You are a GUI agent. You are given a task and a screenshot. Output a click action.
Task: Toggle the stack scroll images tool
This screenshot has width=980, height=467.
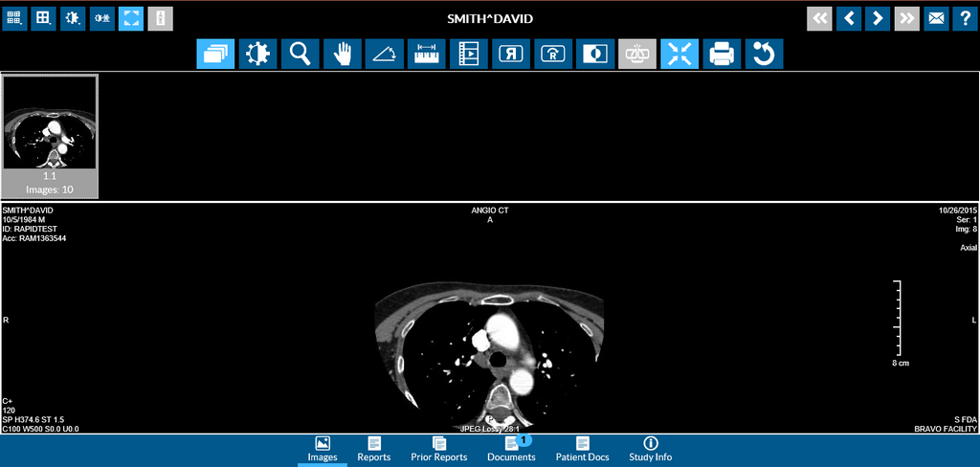(215, 55)
